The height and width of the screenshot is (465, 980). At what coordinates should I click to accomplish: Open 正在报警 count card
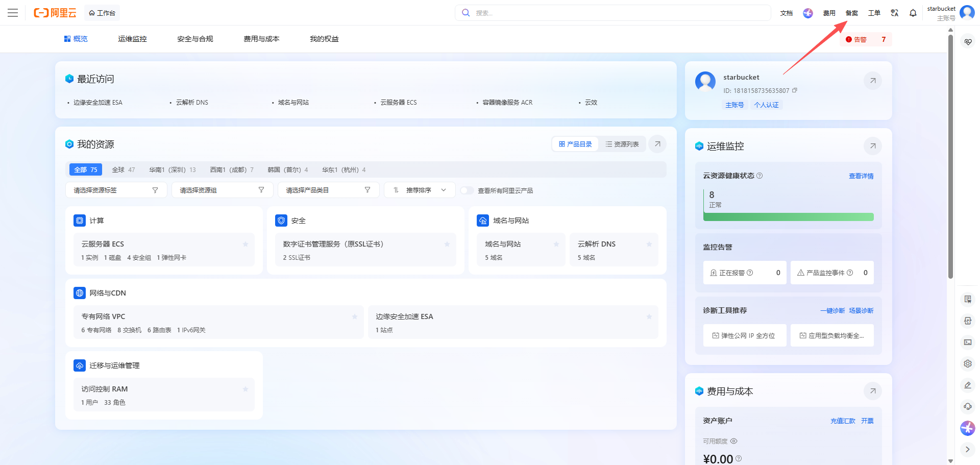click(745, 273)
